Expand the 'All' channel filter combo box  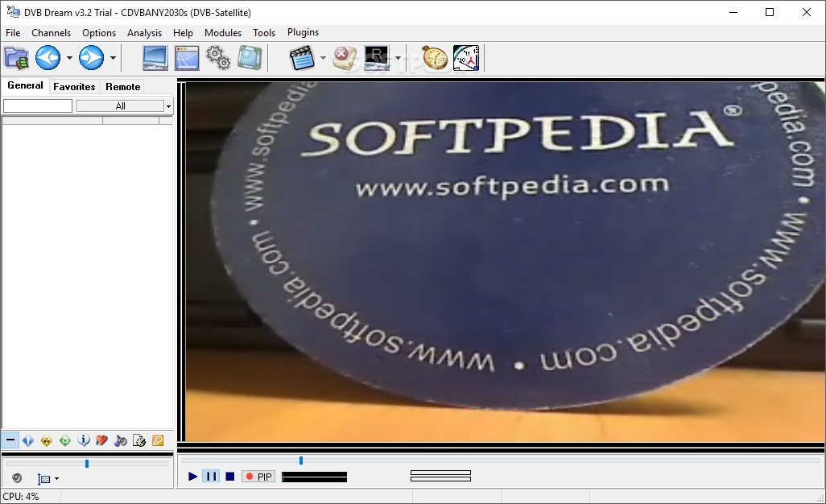[x=168, y=106]
